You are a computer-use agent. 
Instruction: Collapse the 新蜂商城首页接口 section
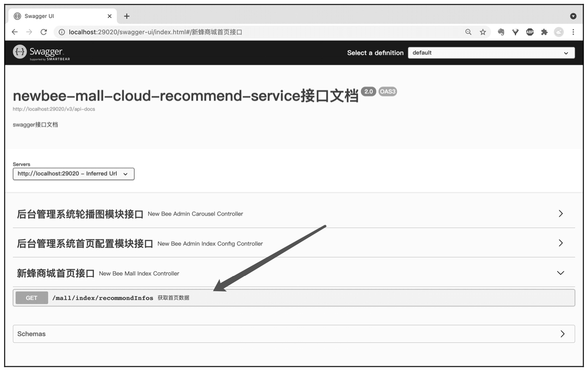click(x=560, y=273)
